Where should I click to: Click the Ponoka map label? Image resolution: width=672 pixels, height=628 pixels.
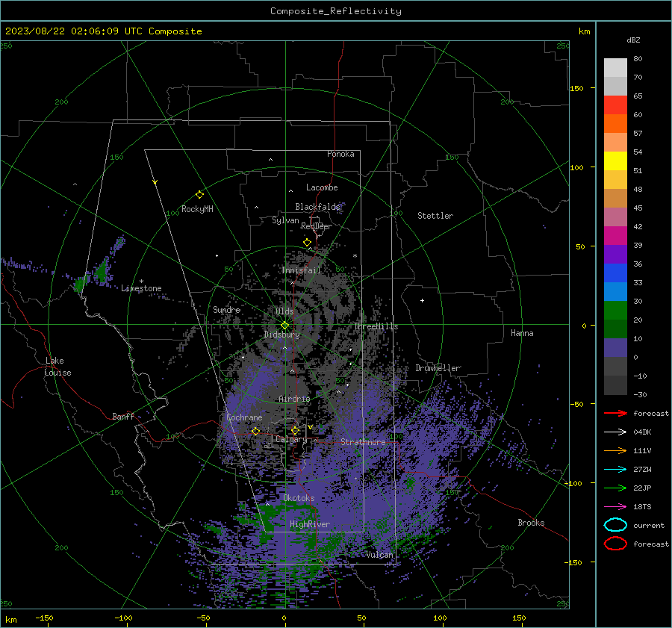coord(340,154)
